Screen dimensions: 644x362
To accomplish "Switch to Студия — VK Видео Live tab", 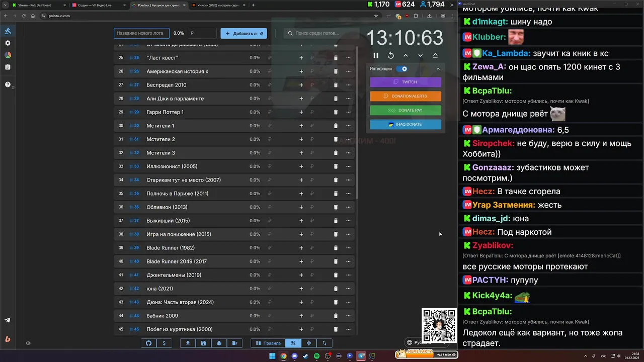I will (x=99, y=5).
